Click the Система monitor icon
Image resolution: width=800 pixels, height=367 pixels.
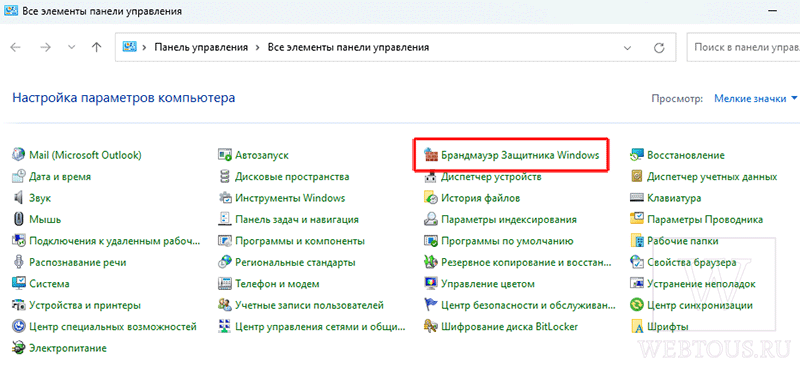coord(18,284)
